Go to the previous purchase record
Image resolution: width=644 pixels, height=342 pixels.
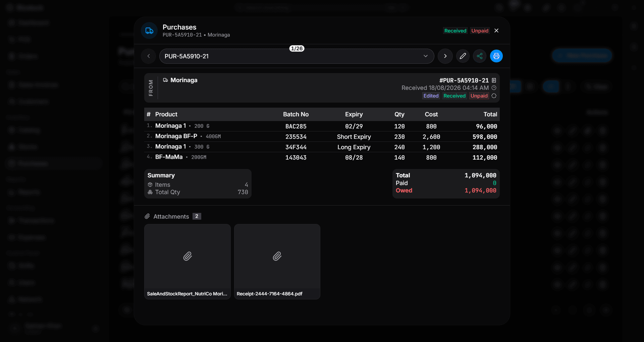(x=149, y=56)
